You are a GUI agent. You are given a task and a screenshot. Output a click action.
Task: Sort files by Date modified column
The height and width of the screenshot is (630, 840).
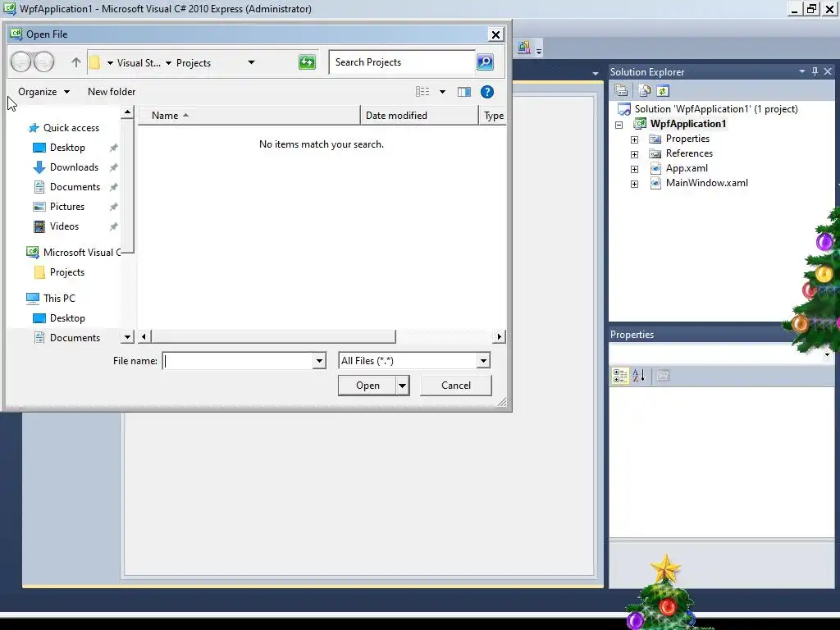click(419, 116)
